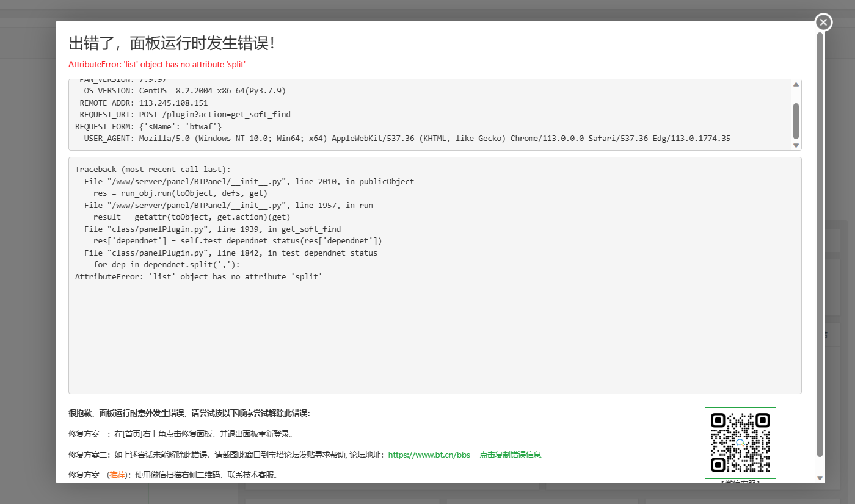This screenshot has height=504, width=855.
Task: Close the panel error dialog
Action: (823, 23)
